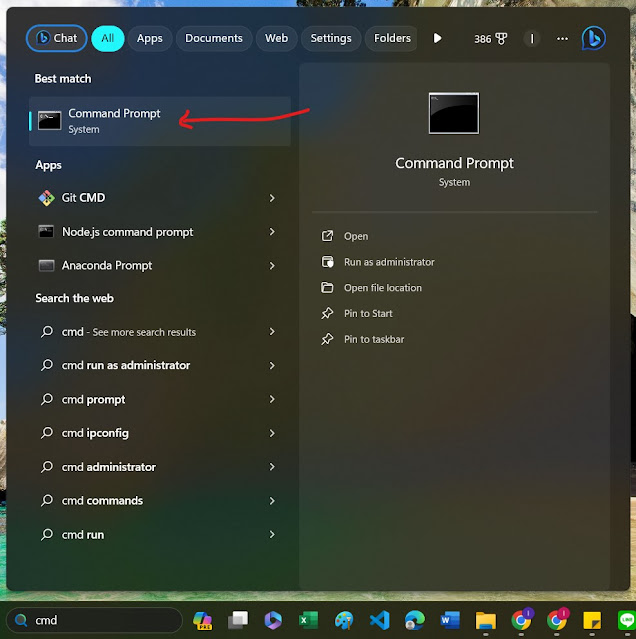The width and height of the screenshot is (636, 639).
Task: Open the Rewards points trophy icon
Action: tap(501, 39)
